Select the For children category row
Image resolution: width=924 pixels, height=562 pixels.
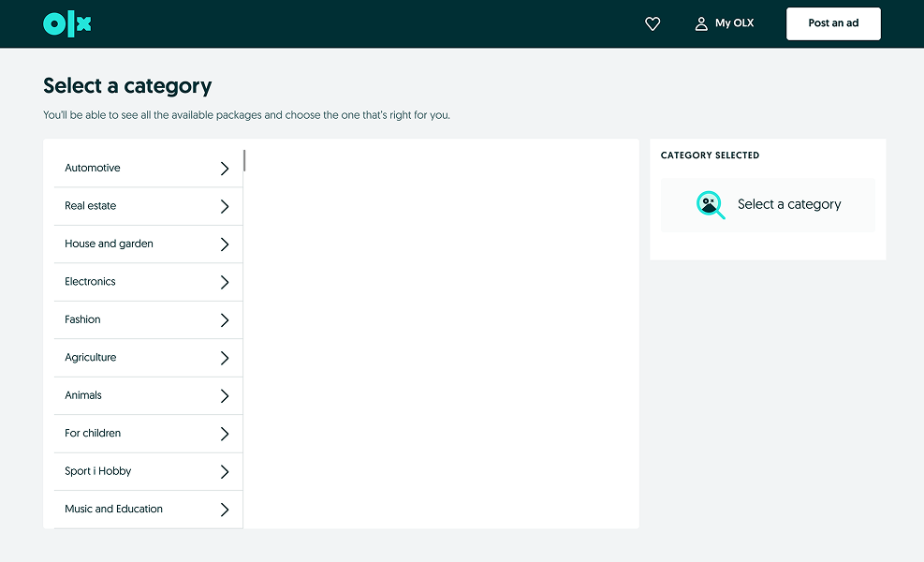point(149,434)
